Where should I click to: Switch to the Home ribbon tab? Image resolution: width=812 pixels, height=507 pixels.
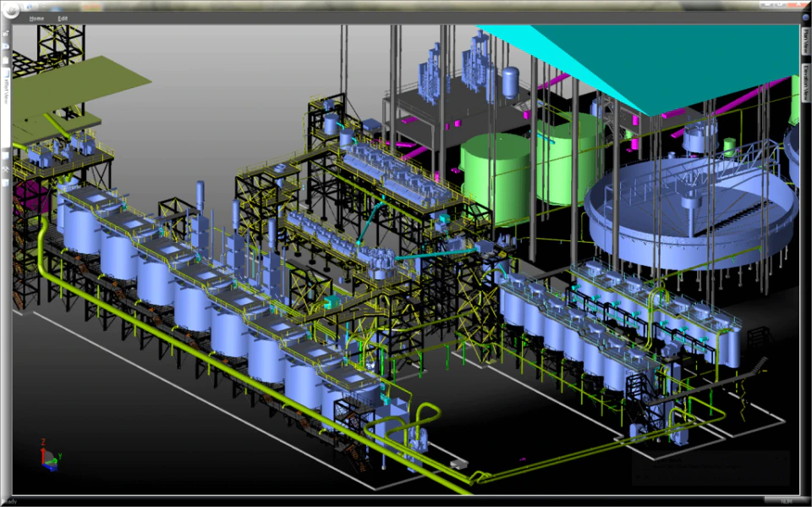[x=36, y=18]
